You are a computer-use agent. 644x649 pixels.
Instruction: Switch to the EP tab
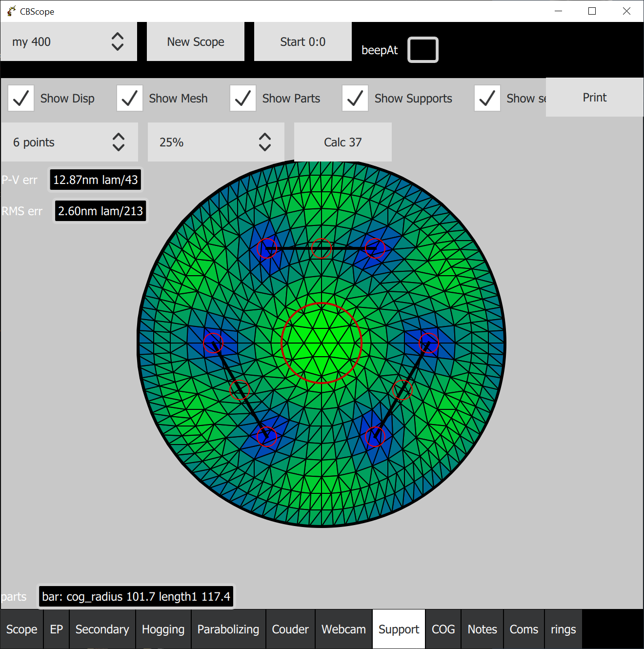57,629
